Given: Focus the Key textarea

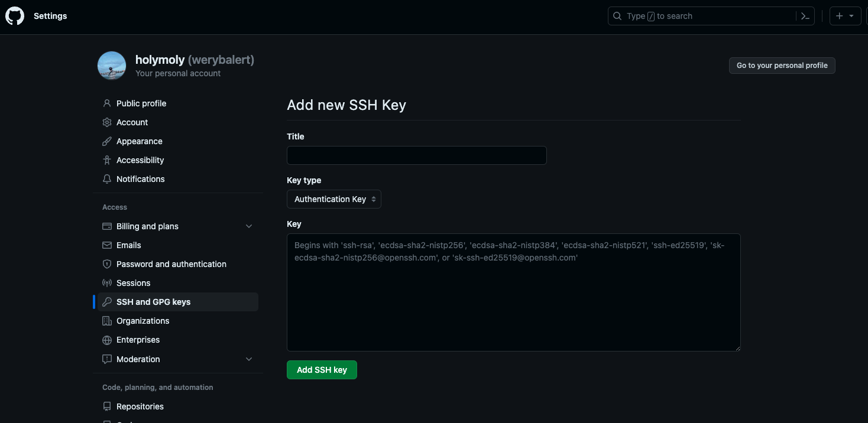Looking at the screenshot, I should coord(514,292).
